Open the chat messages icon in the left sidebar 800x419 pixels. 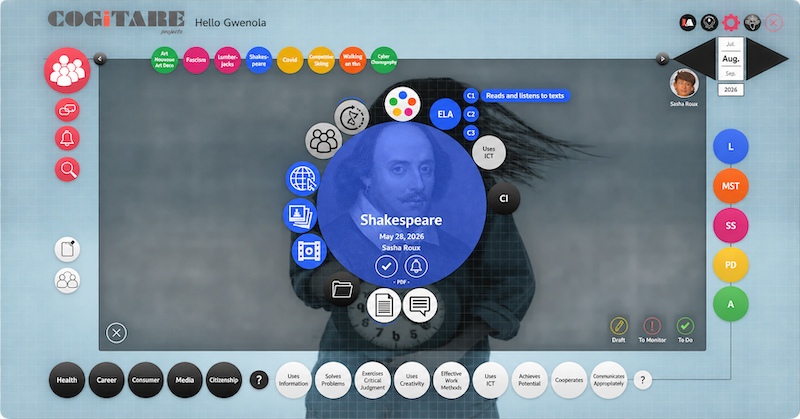point(67,110)
